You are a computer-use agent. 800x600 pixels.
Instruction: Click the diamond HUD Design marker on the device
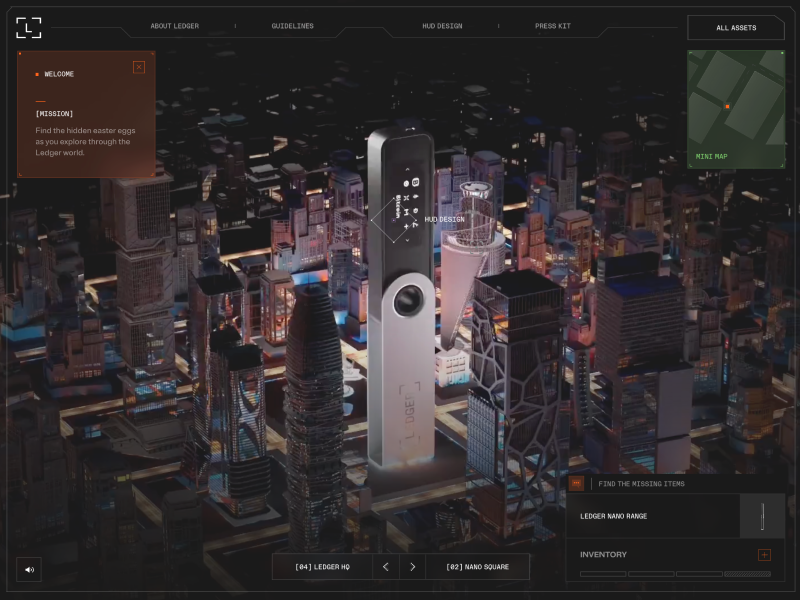point(394,220)
